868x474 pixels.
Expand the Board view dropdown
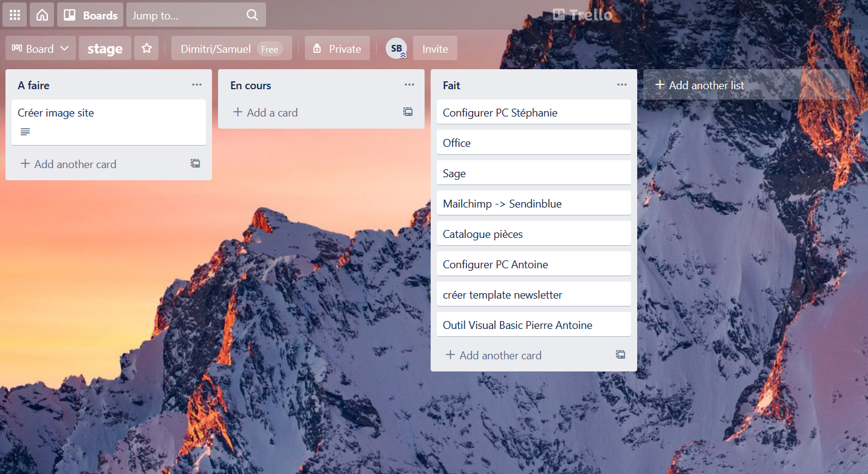41,49
